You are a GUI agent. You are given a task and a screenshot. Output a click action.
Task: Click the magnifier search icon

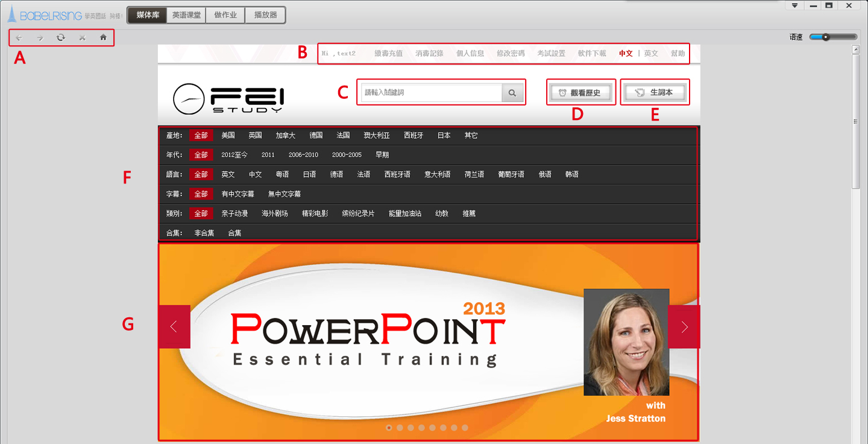point(512,93)
